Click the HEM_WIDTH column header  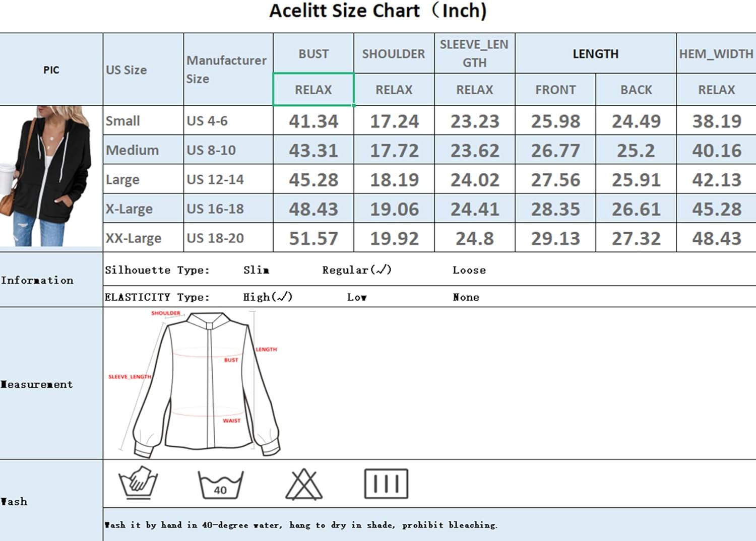716,54
